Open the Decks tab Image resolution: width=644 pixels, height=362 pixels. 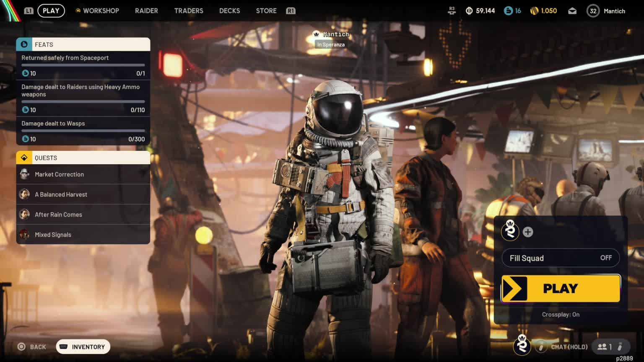coord(230,10)
